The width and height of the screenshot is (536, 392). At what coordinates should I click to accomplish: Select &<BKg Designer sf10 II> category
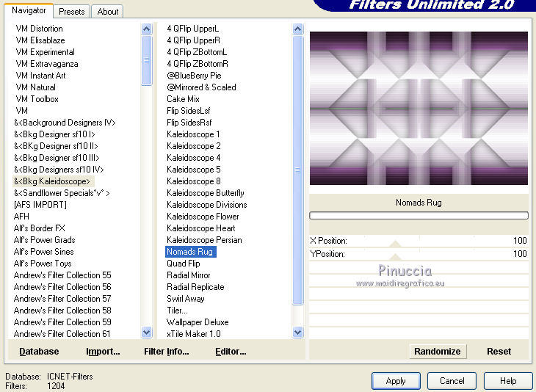click(x=56, y=146)
